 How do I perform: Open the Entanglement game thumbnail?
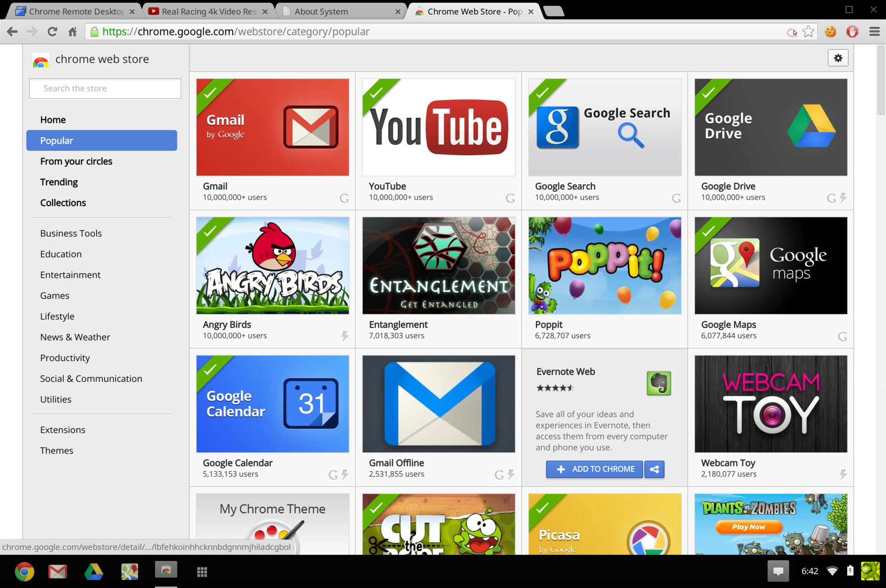[x=439, y=266]
